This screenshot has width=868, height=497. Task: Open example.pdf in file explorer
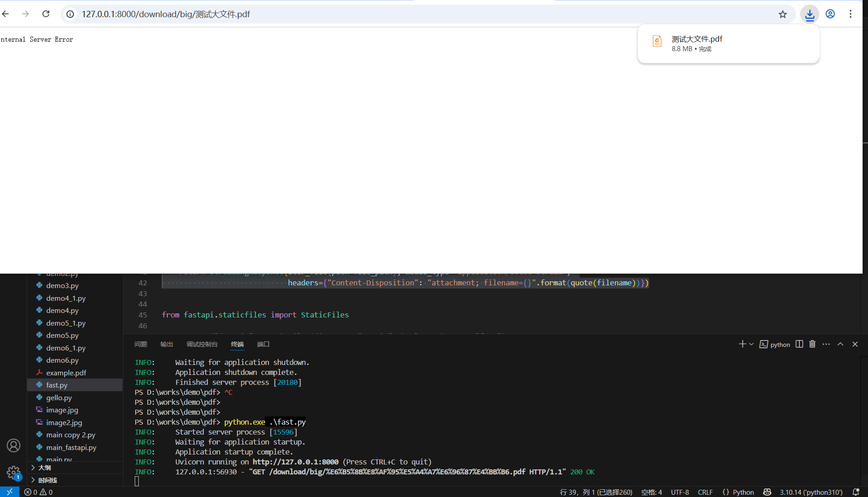(66, 373)
